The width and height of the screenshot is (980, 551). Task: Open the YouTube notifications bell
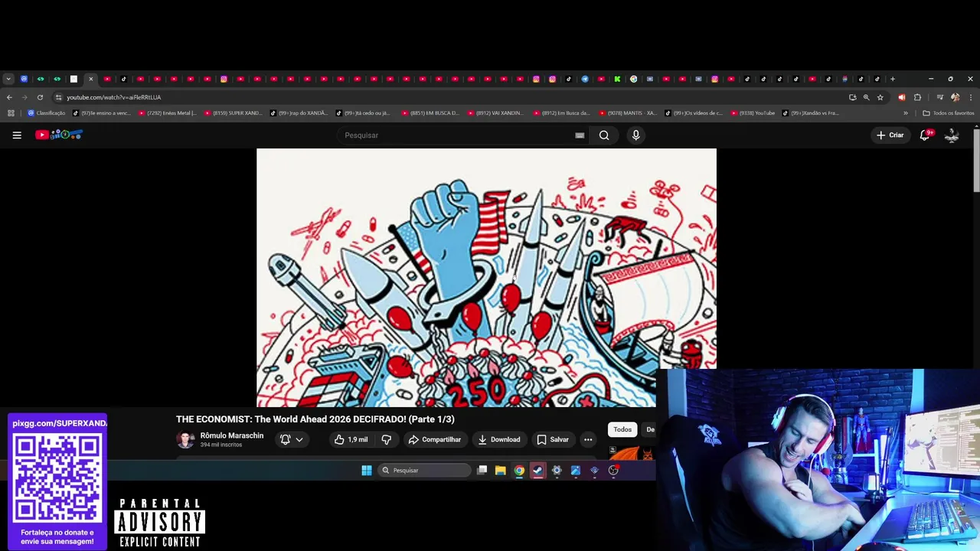[x=925, y=135]
